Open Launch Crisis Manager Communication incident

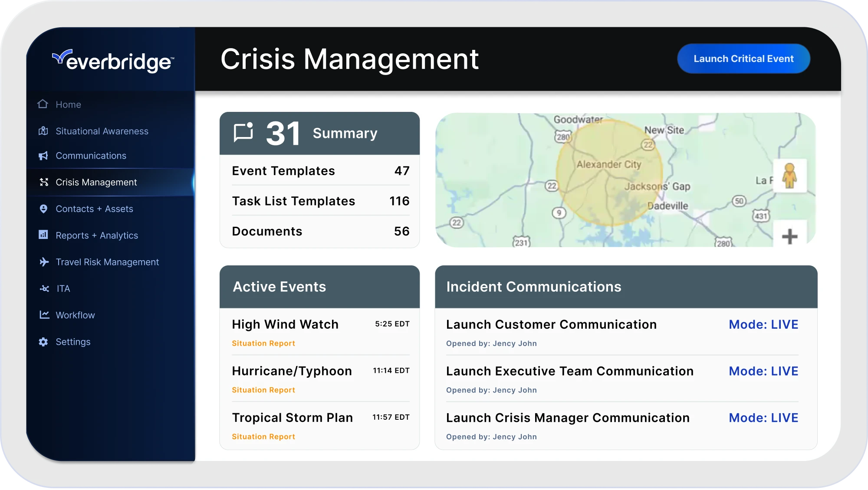568,418
